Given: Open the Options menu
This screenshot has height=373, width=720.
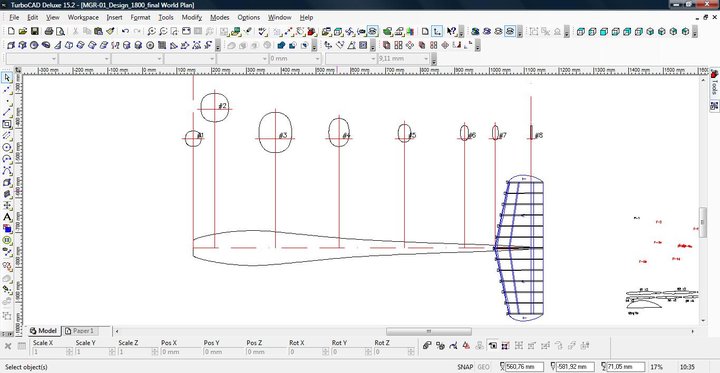Looking at the screenshot, I should 248,17.
